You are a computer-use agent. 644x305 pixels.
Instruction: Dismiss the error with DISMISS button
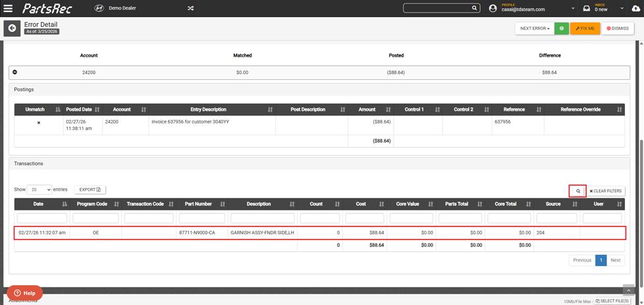coord(618,28)
